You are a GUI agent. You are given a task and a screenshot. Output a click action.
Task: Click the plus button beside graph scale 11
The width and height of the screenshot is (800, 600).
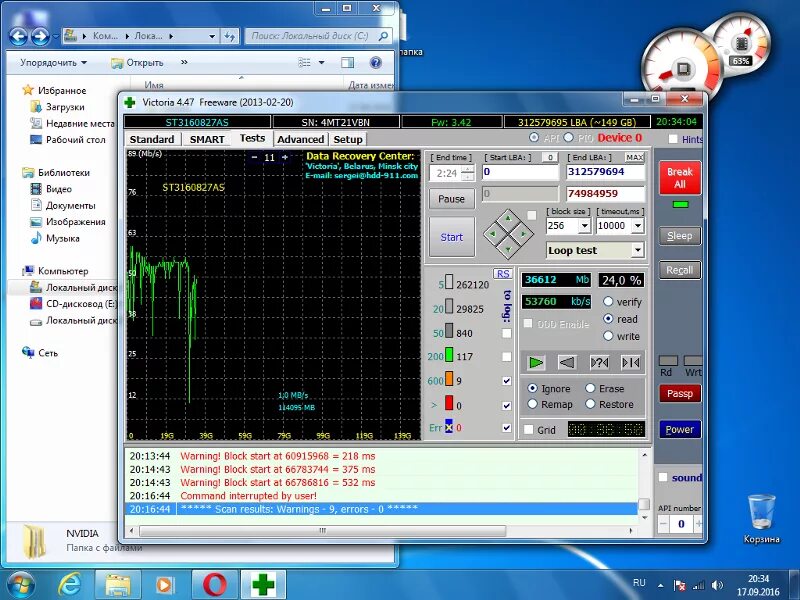(x=285, y=157)
